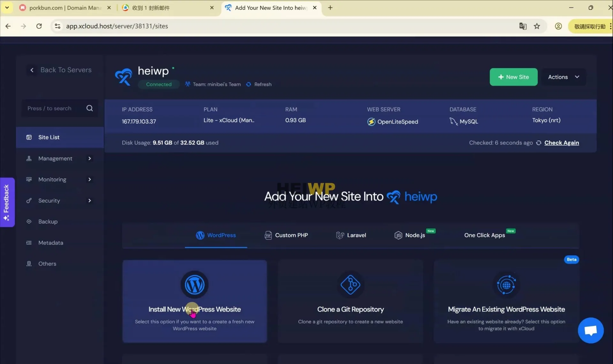The width and height of the screenshot is (613, 364).
Task: Open the Backup section icon
Action: tap(29, 221)
